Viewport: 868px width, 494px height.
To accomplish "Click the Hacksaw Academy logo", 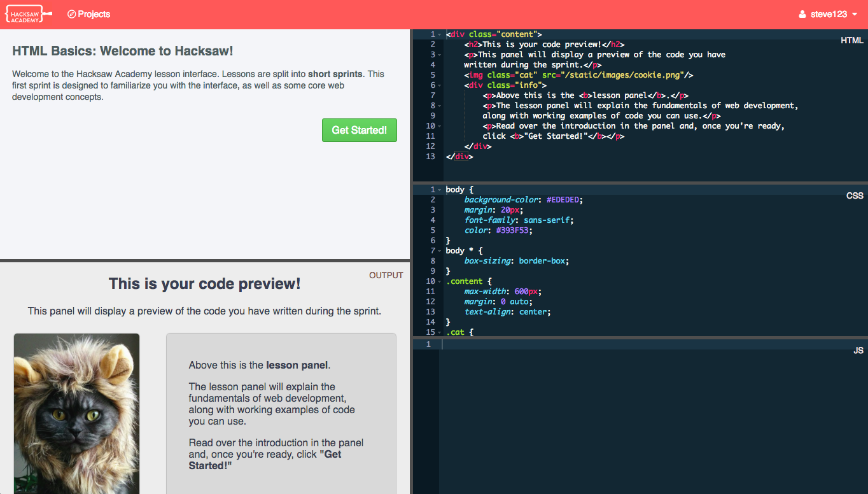I will coord(27,14).
